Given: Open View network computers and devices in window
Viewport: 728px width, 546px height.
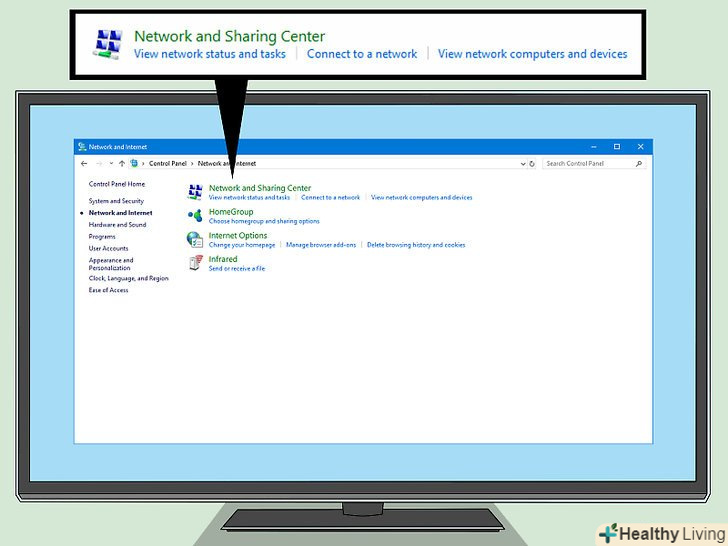Looking at the screenshot, I should point(422,197).
